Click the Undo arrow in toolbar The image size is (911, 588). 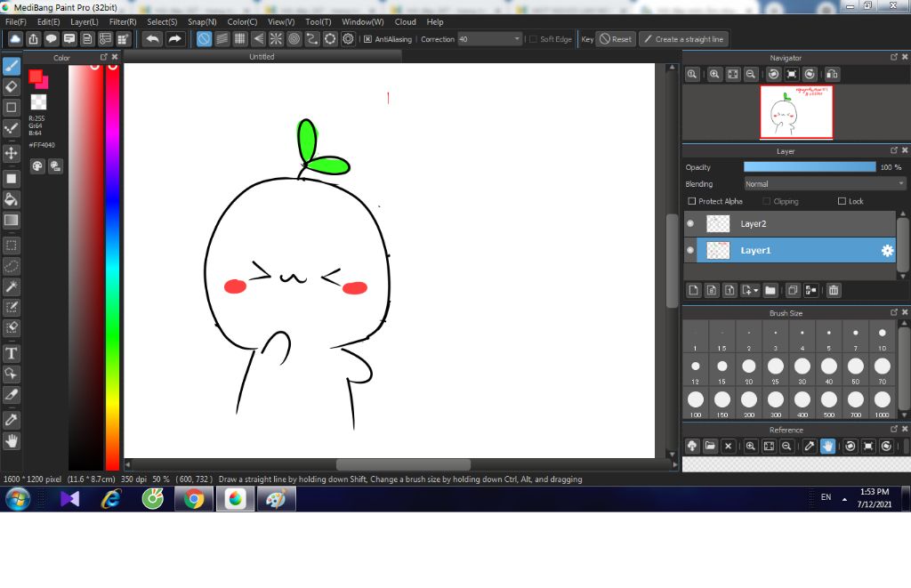(153, 39)
